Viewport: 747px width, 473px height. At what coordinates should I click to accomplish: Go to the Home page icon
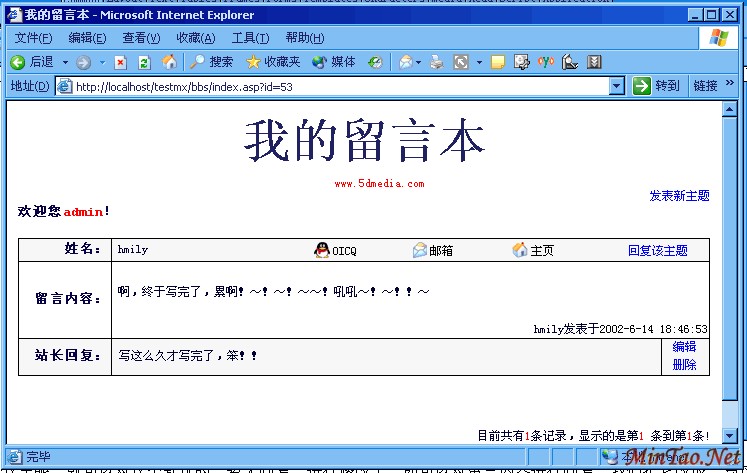pyautogui.click(x=169, y=62)
